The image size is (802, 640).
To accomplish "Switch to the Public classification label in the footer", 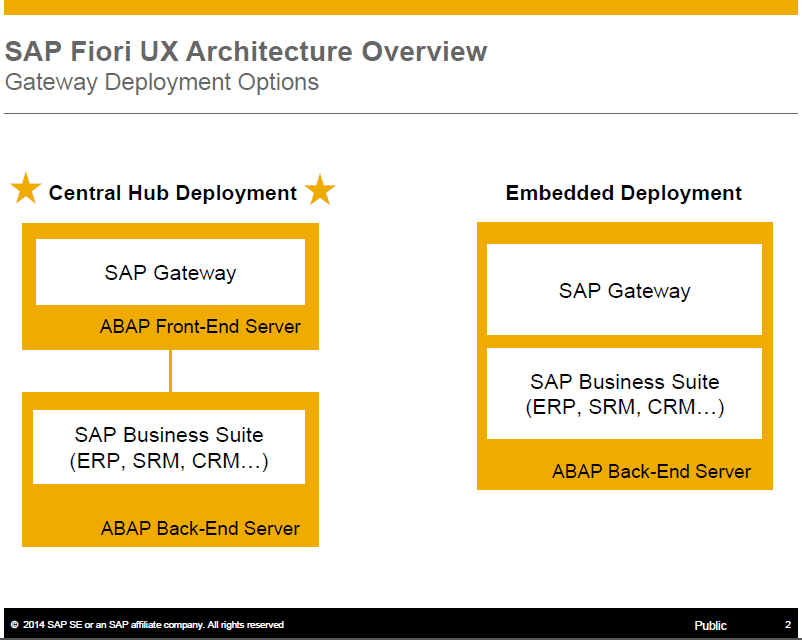I will (x=709, y=624).
